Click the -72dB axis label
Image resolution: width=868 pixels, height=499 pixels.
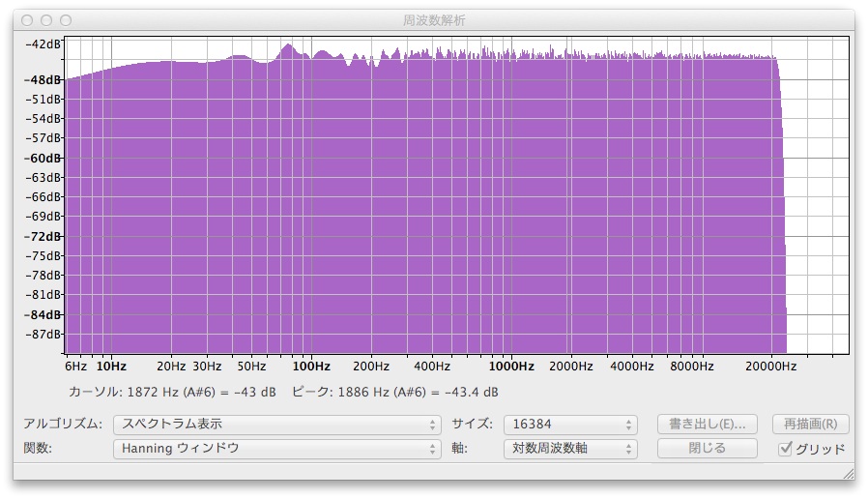(x=43, y=237)
